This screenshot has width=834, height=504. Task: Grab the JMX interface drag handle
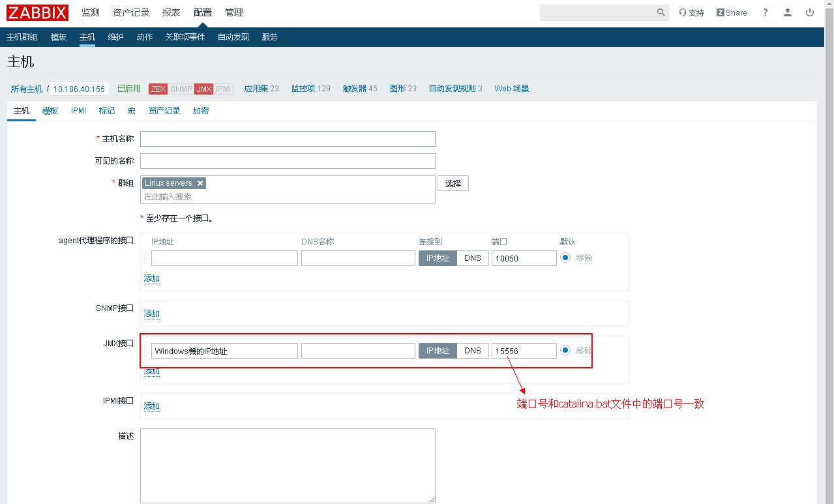coord(146,351)
